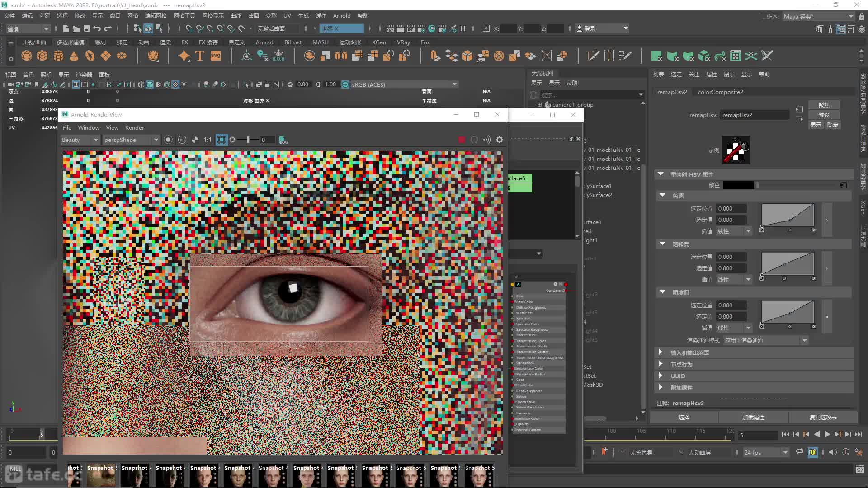
Task: Click the 复制选项卡 button
Action: click(x=823, y=417)
